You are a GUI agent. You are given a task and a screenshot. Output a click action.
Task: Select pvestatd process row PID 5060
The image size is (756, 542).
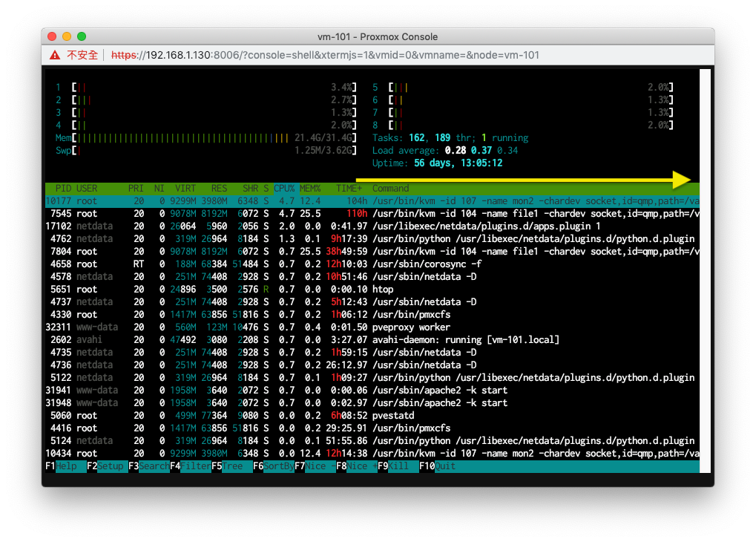[372, 416]
